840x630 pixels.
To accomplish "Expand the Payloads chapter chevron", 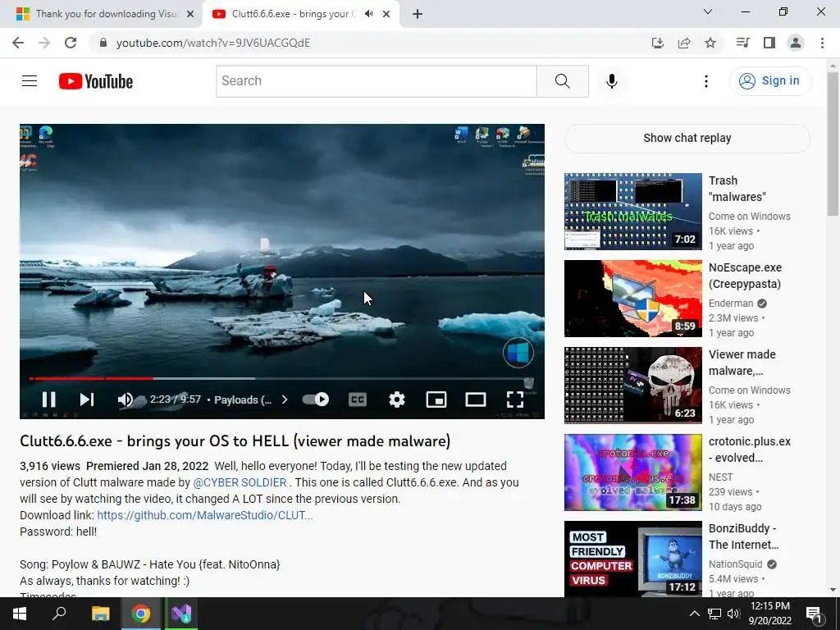I will [285, 399].
